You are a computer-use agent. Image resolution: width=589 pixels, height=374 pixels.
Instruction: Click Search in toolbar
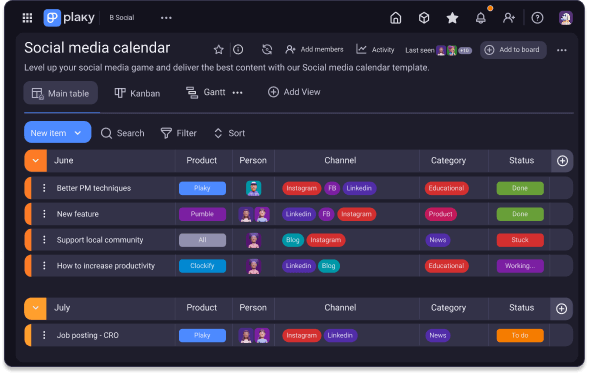[x=122, y=133]
